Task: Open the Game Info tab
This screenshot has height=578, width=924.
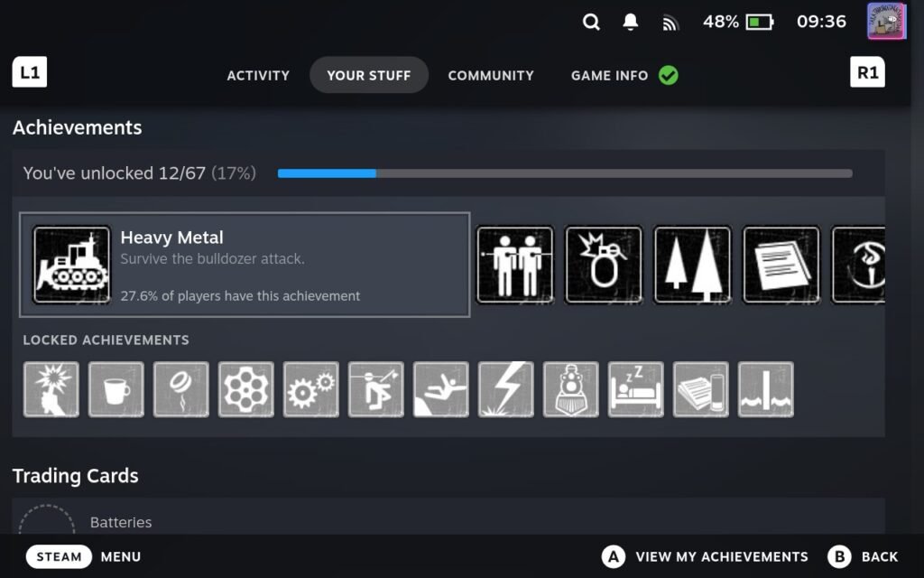Action: (609, 76)
